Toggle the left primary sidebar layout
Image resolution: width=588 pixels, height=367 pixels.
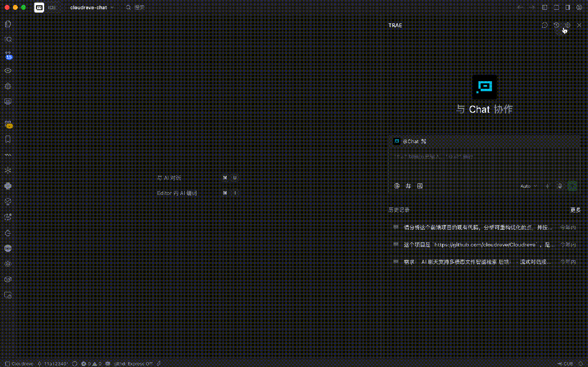[544, 8]
